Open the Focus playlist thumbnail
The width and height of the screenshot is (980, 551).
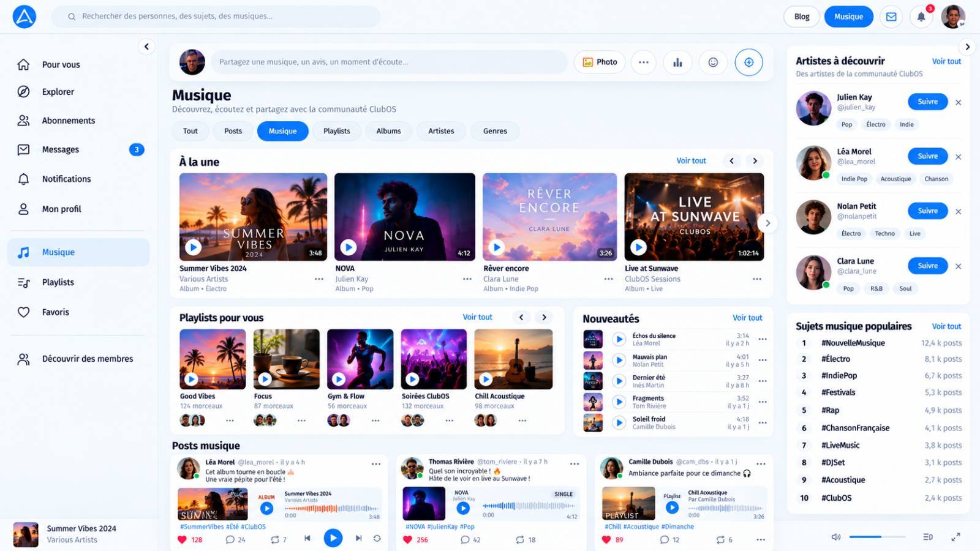287,359
